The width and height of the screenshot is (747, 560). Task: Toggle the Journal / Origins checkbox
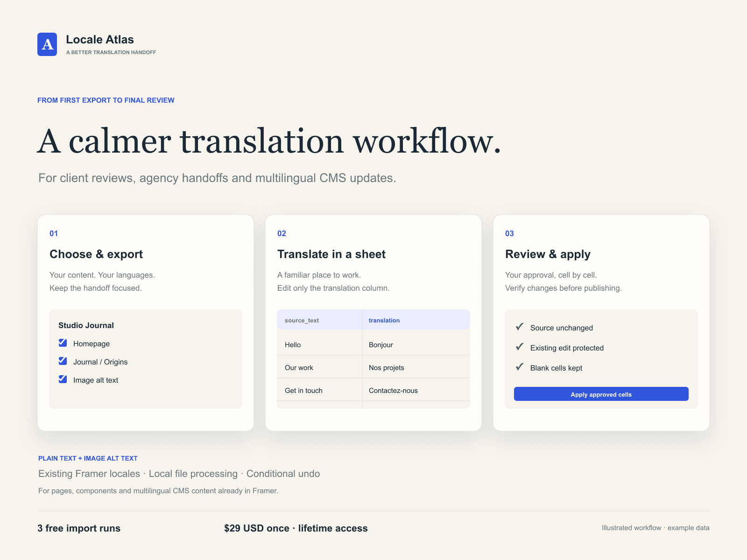pos(63,361)
